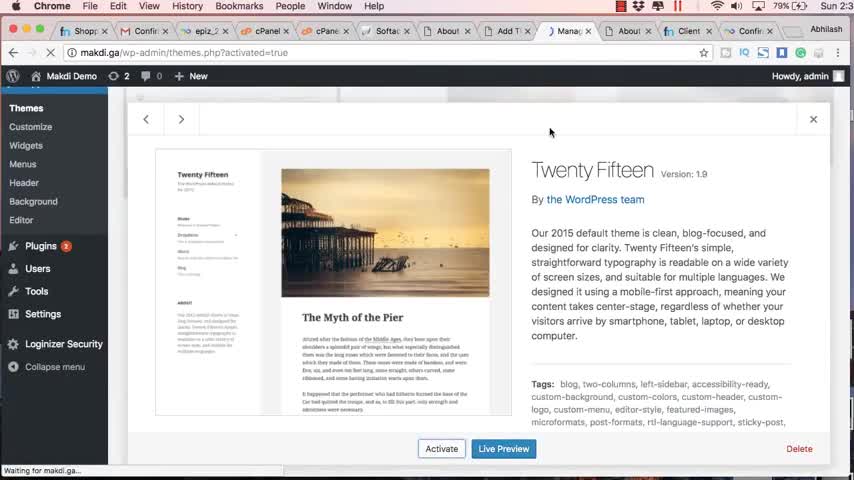Image resolution: width=854 pixels, height=480 pixels.
Task: Switch to the Client browser tab
Action: click(688, 31)
